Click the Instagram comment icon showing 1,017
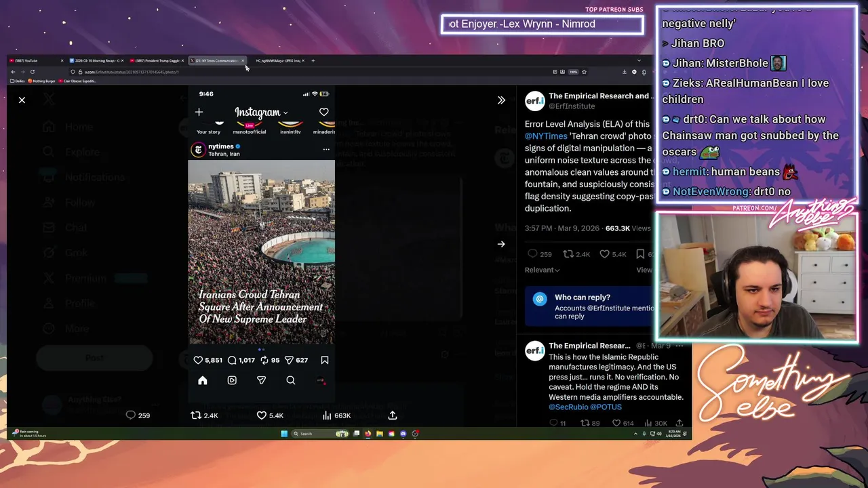868x488 pixels. [x=232, y=361]
